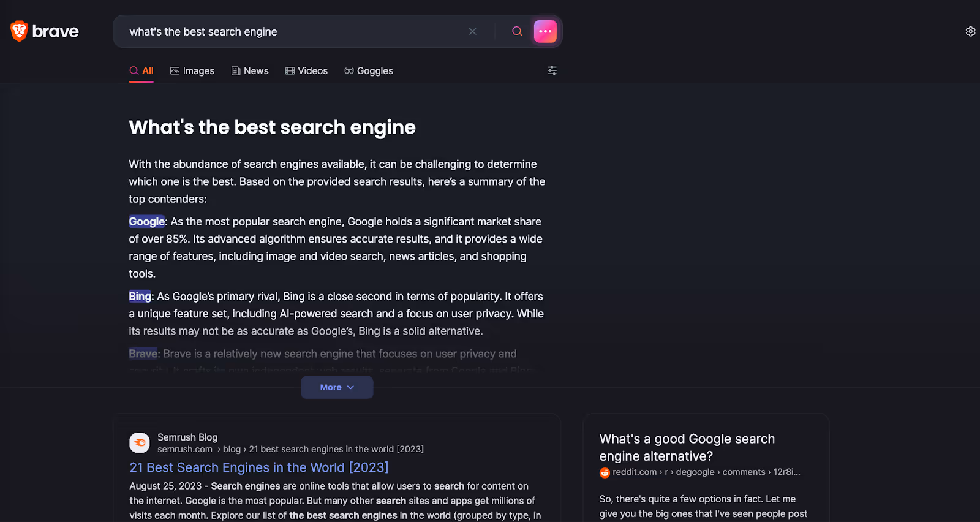Open the Brave logo homepage link

(x=45, y=31)
